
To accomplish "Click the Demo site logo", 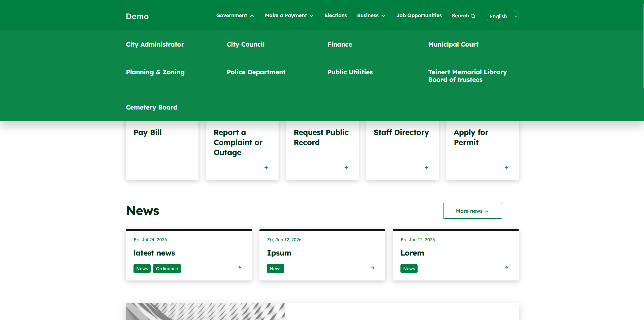I will (137, 16).
